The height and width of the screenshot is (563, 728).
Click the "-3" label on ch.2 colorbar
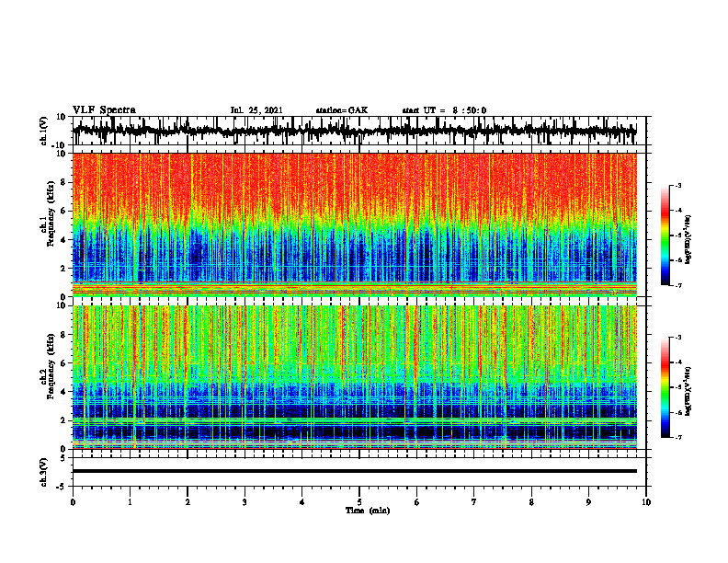[x=678, y=338]
